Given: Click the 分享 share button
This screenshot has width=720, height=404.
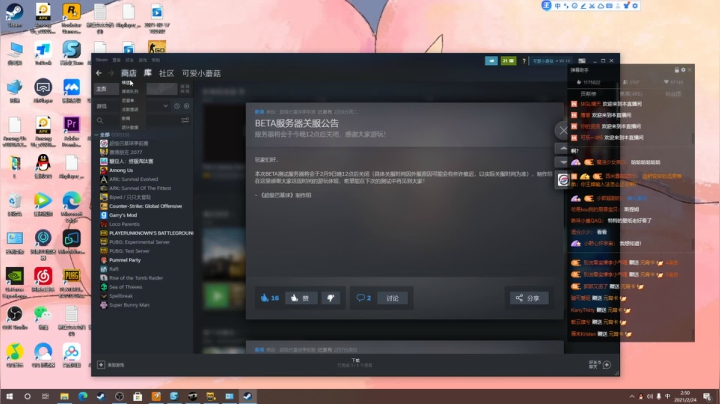Looking at the screenshot, I should 529,298.
